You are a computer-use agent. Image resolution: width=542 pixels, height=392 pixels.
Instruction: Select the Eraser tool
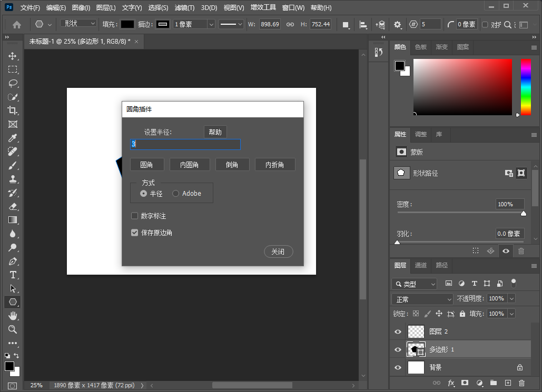pos(13,207)
